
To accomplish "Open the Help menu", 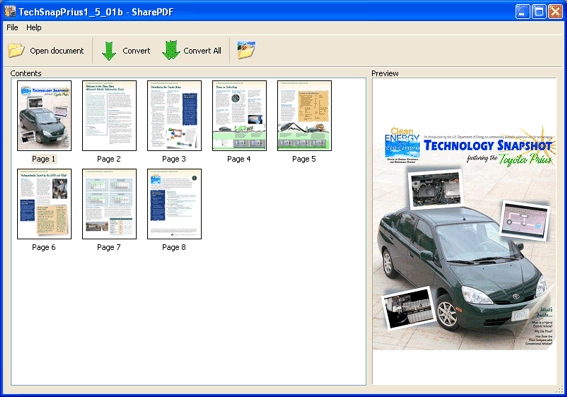I will [x=34, y=27].
